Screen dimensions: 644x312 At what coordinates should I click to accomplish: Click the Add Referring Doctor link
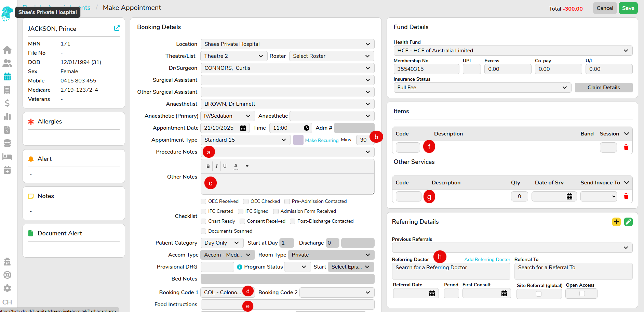pos(487,259)
